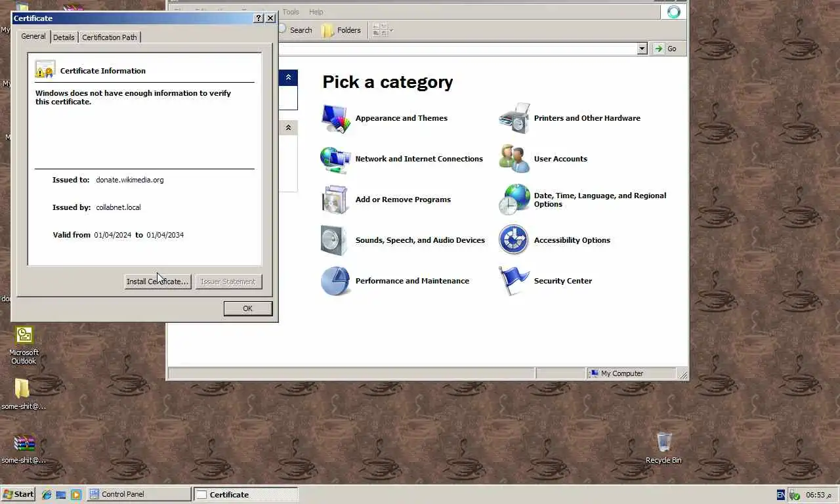Click the help question mark button in Certificate titlebar
This screenshot has width=840, height=504.
tap(259, 18)
